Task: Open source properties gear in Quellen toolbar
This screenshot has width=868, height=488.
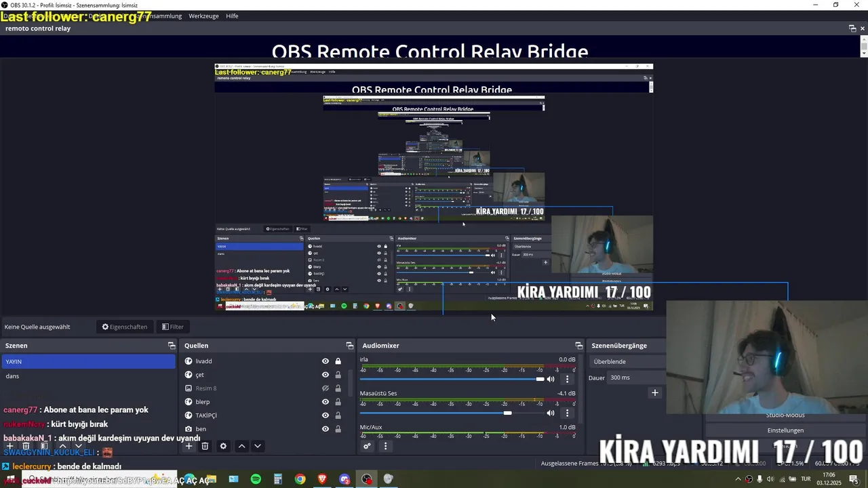Action: point(223,446)
